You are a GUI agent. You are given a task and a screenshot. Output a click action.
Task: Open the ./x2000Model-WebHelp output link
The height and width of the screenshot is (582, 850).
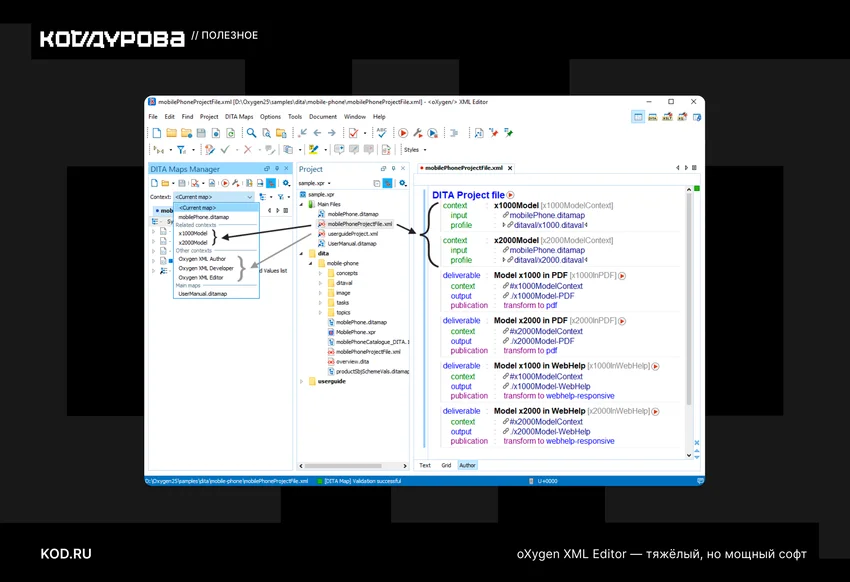(x=550, y=432)
